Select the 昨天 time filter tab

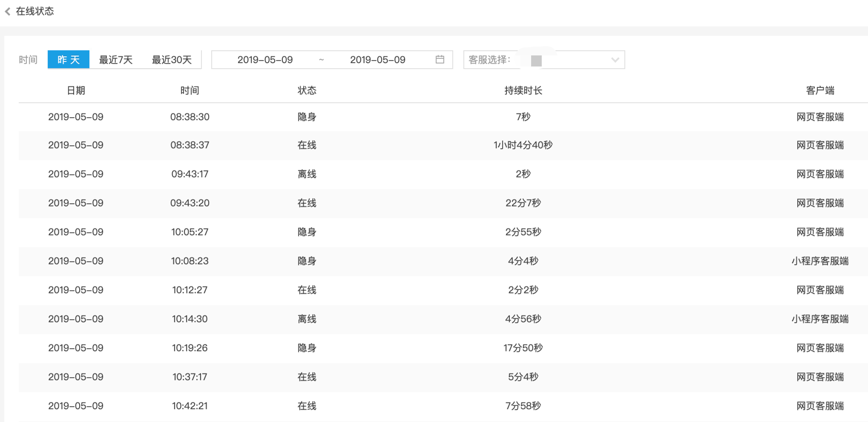[x=68, y=59]
